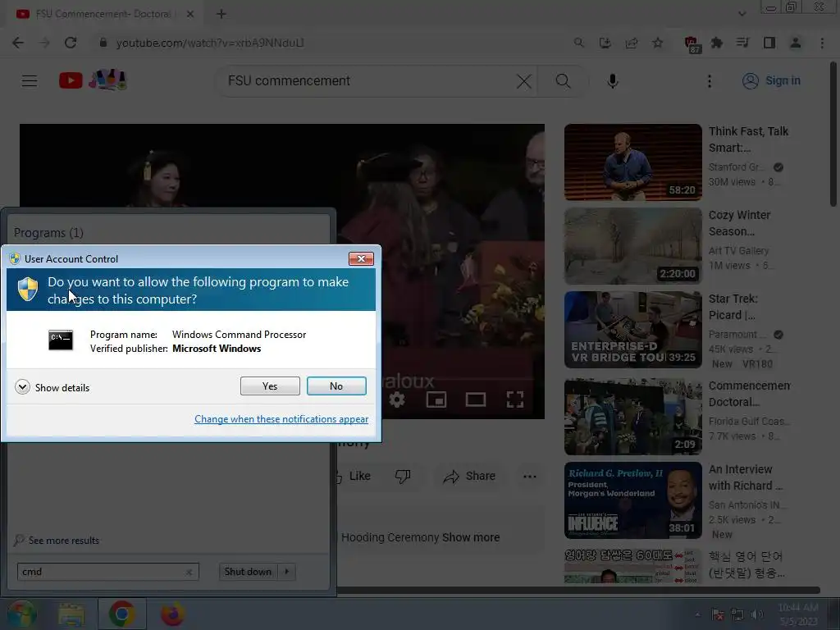The image size is (840, 630).
Task: Bookmark this tab with star icon
Action: point(657,43)
